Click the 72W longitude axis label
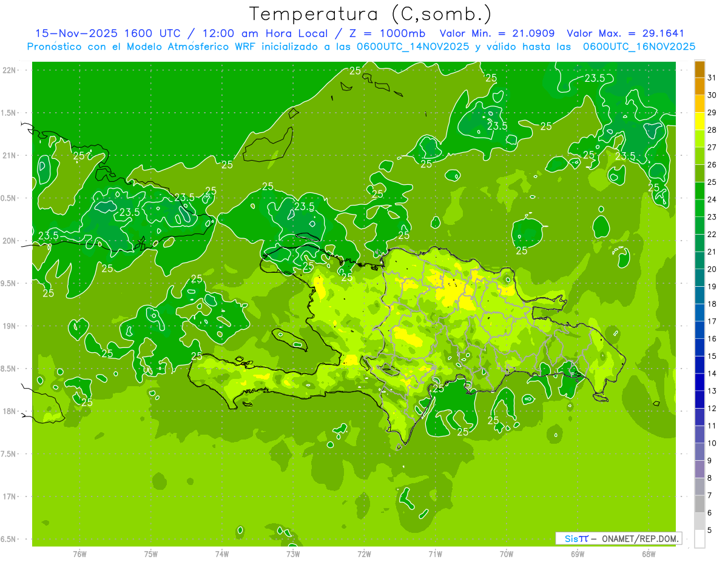The image size is (728, 562). coord(364,554)
